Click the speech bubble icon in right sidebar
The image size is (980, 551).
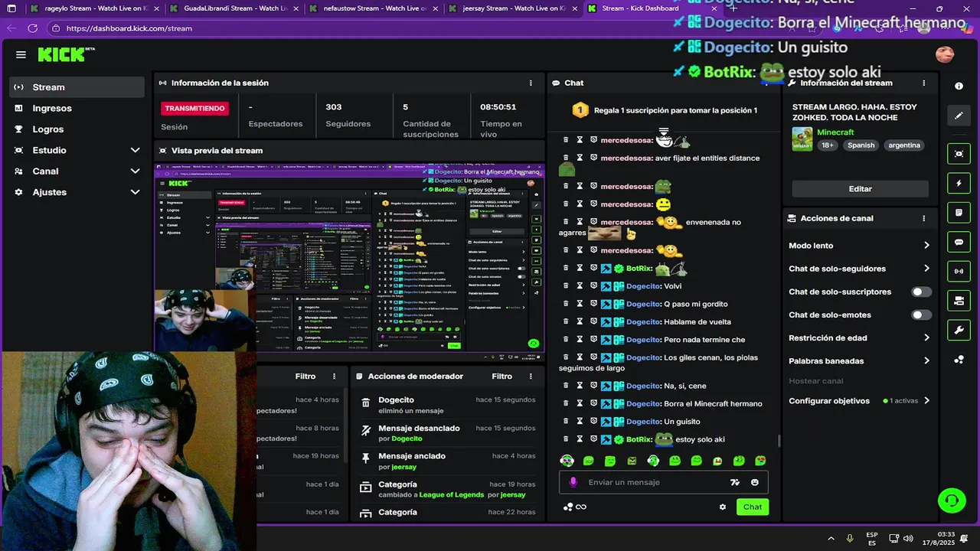point(959,242)
